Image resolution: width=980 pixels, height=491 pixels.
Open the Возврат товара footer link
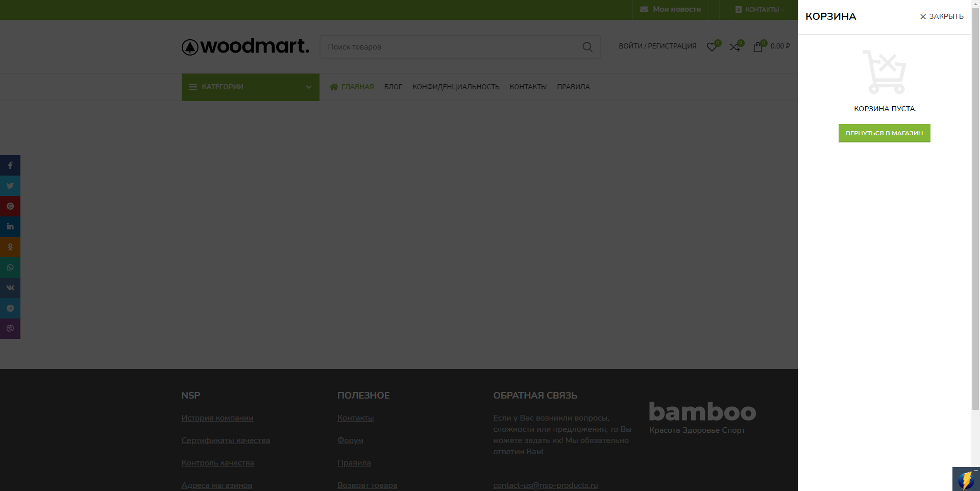click(x=367, y=485)
